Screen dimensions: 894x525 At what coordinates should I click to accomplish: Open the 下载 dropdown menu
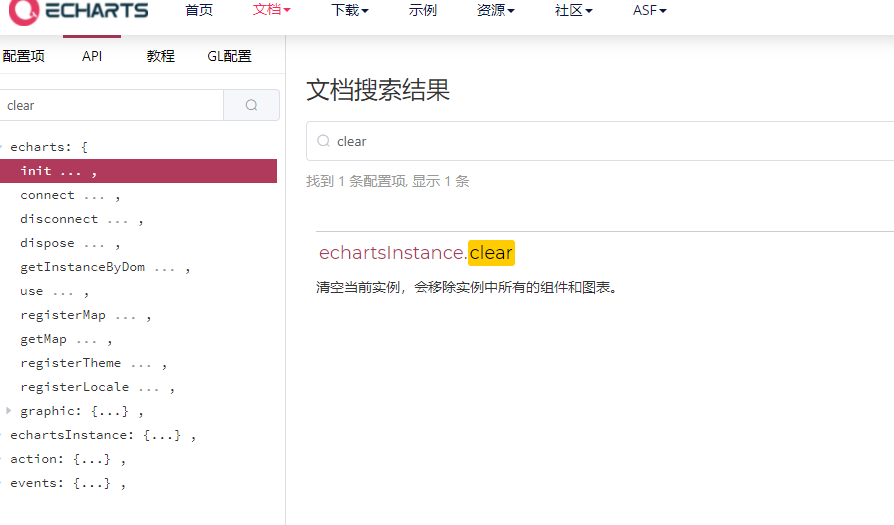click(x=350, y=10)
